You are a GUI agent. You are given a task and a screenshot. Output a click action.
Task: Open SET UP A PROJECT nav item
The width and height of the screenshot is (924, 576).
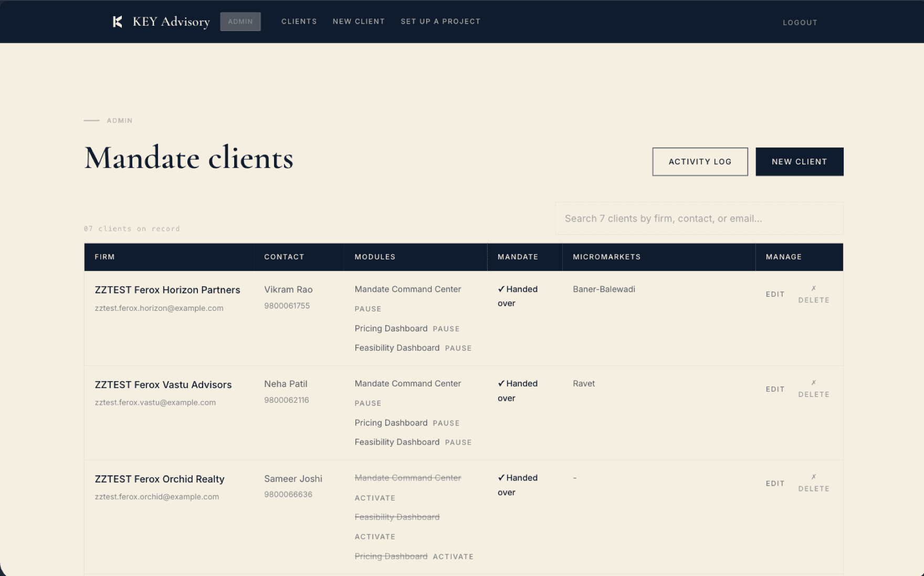440,22
